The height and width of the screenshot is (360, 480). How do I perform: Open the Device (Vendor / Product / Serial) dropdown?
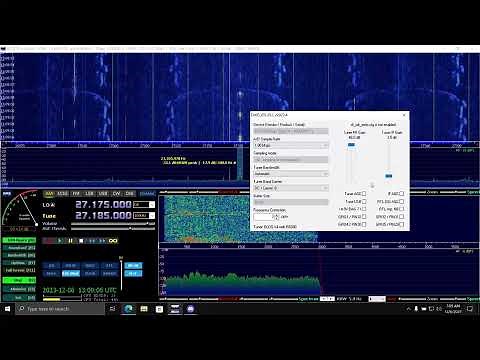[x=291, y=131]
